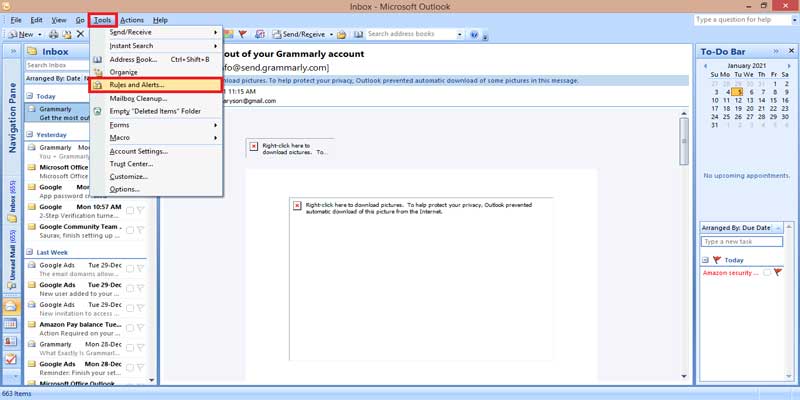Open the Send/Receive toolbar dropdown arrow
This screenshot has height=400, width=800.
(x=331, y=35)
